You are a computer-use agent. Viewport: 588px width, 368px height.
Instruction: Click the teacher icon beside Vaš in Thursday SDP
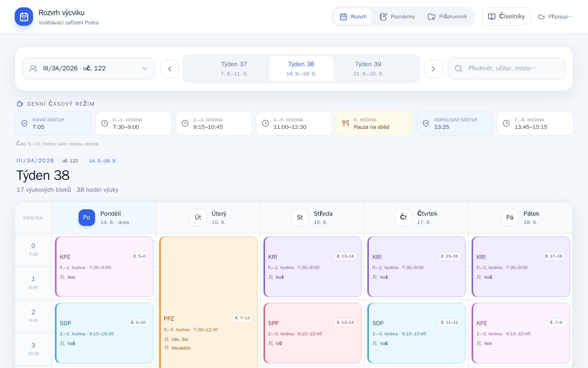pyautogui.click(x=375, y=344)
